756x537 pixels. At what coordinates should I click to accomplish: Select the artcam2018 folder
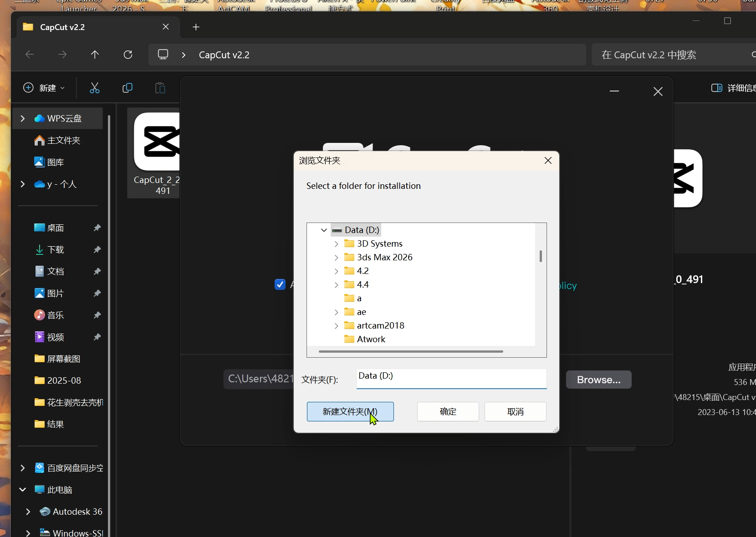pos(375,325)
